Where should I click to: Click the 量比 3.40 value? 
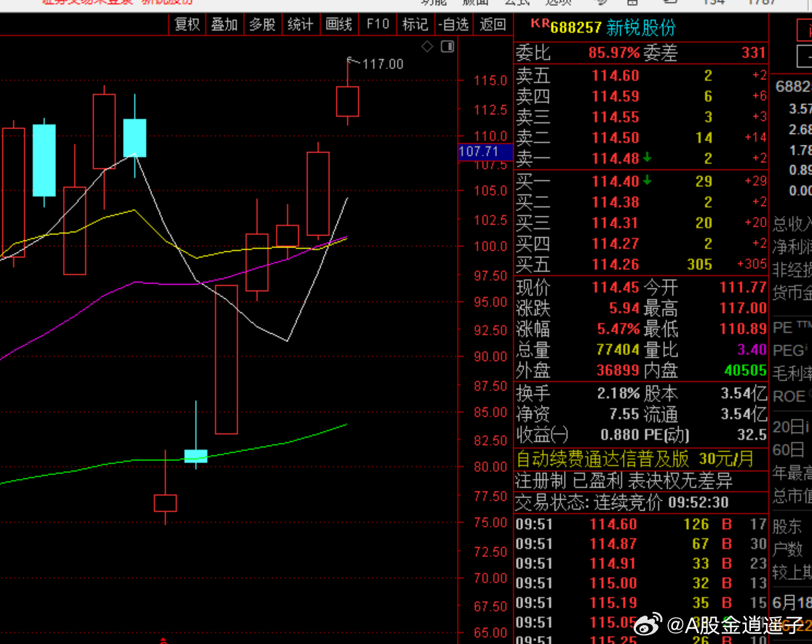pyautogui.click(x=752, y=350)
